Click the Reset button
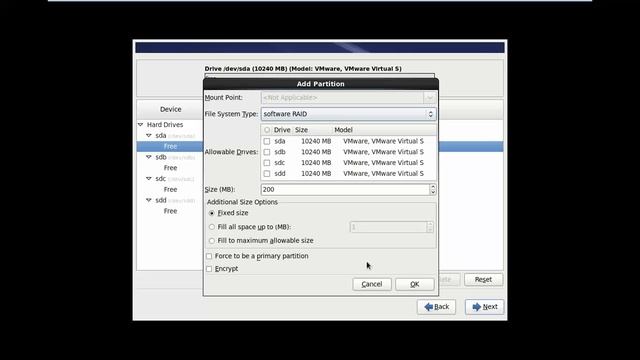 [483, 280]
